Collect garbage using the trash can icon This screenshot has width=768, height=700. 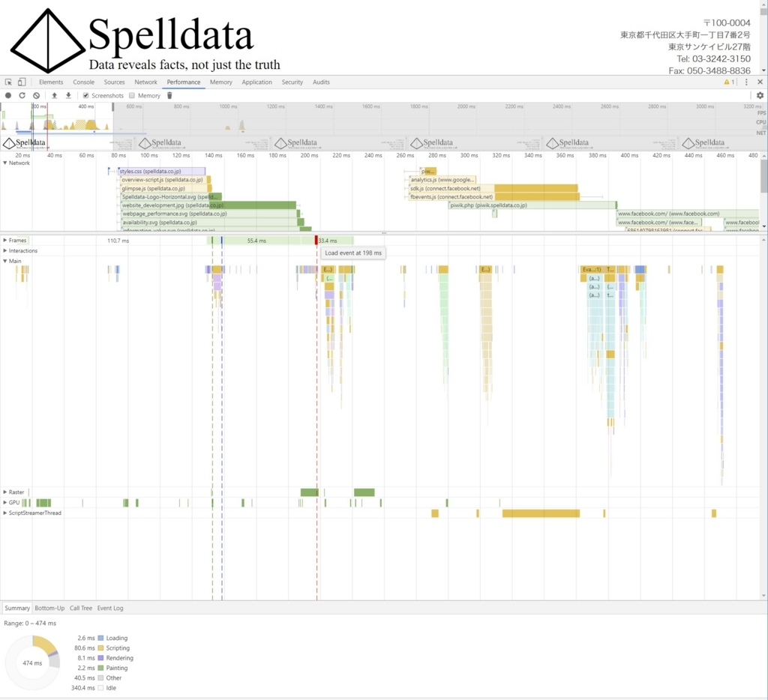click(x=169, y=95)
